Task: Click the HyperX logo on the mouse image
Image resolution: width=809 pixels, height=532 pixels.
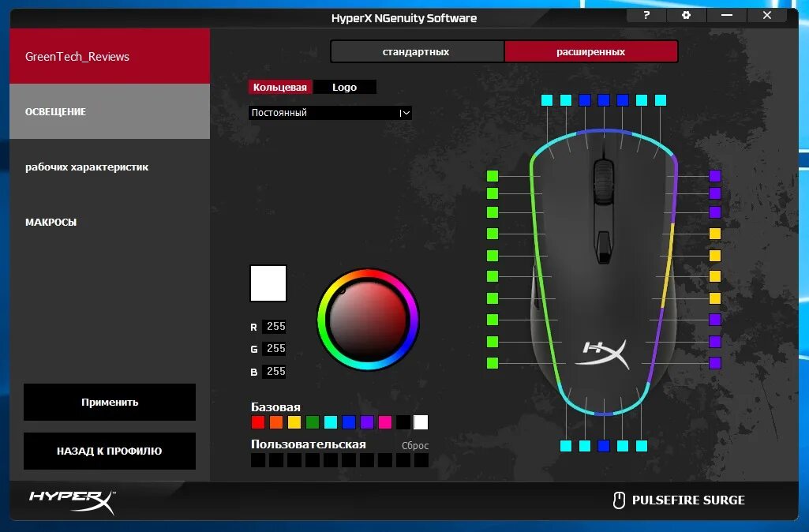Action: (x=602, y=354)
